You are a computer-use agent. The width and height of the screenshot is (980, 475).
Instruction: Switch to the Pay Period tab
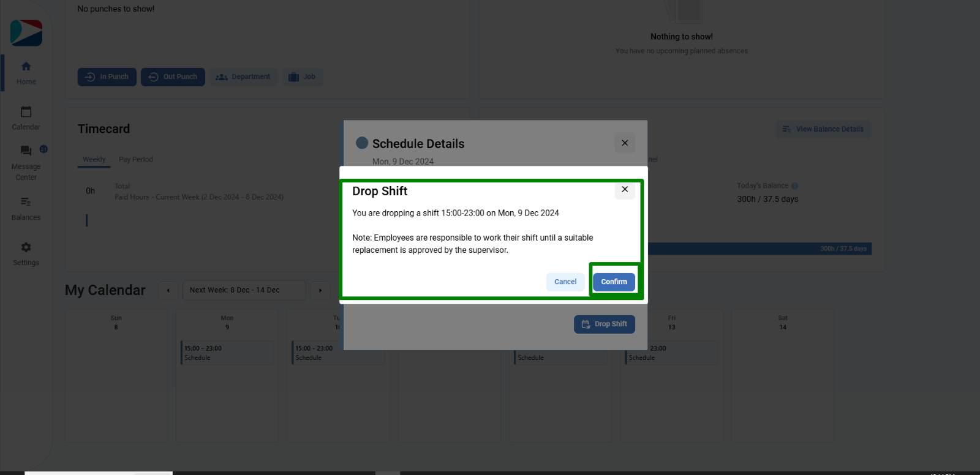point(136,159)
